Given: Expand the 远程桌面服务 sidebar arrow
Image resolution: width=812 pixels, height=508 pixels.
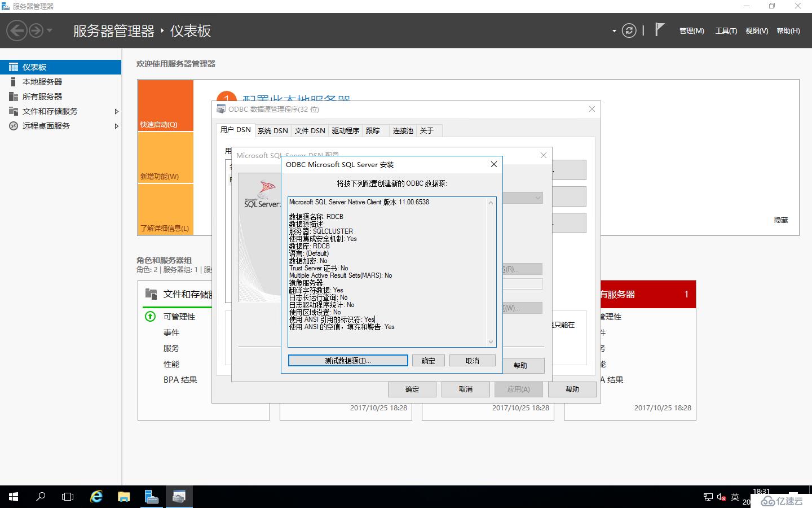Looking at the screenshot, I should tap(116, 126).
